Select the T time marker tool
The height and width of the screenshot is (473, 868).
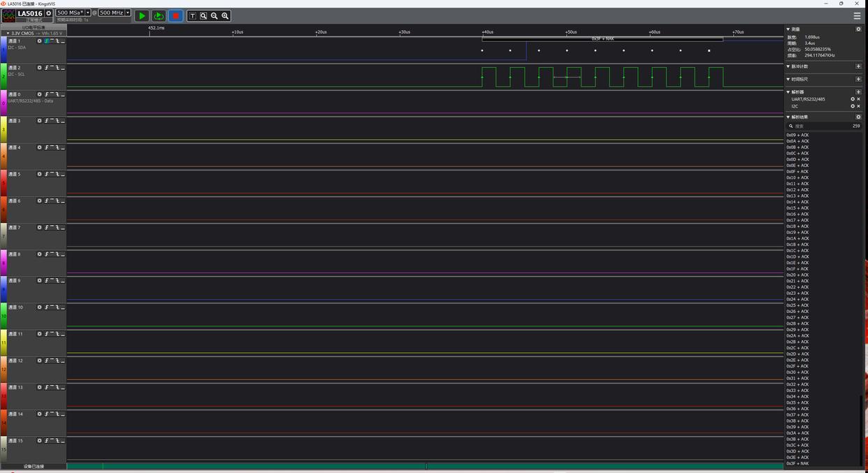192,15
